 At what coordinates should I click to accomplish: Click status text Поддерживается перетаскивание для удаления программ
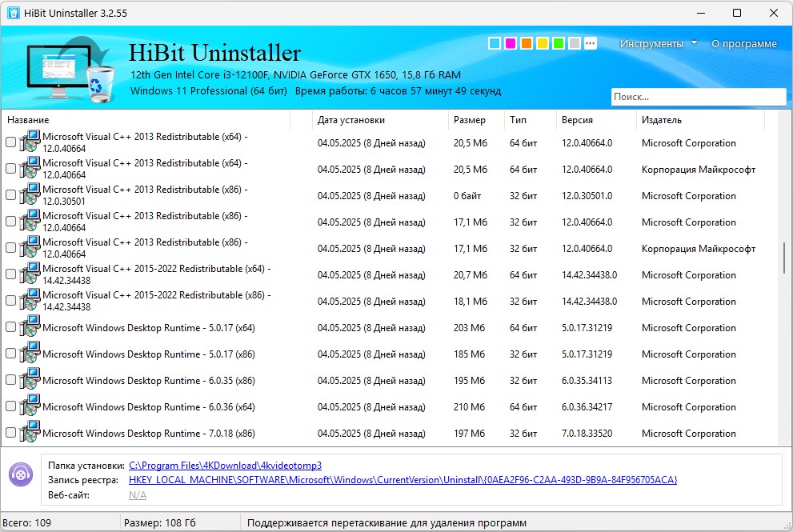(x=386, y=522)
